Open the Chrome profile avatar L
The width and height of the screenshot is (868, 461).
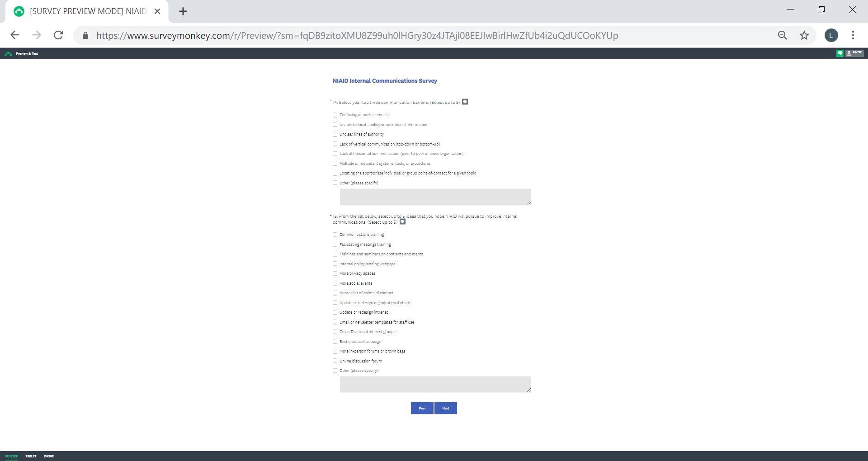click(831, 35)
